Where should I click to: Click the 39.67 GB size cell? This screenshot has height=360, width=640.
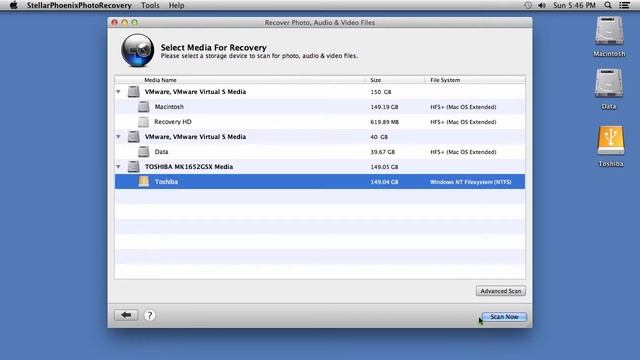(382, 152)
